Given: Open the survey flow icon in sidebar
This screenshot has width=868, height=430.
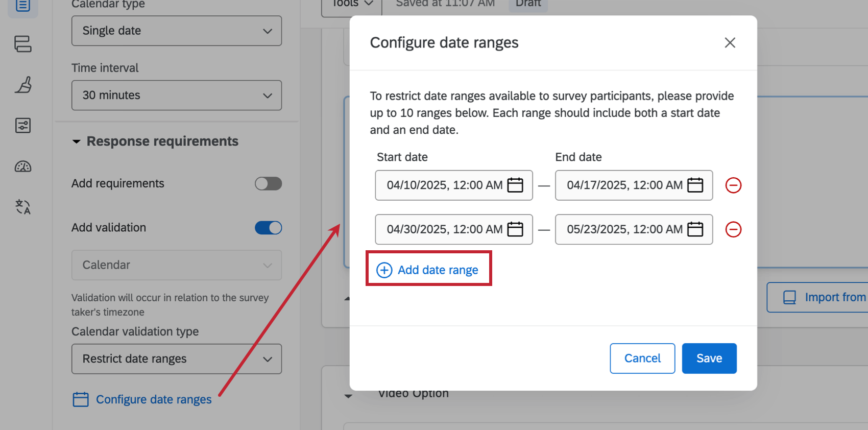Looking at the screenshot, I should 23,44.
